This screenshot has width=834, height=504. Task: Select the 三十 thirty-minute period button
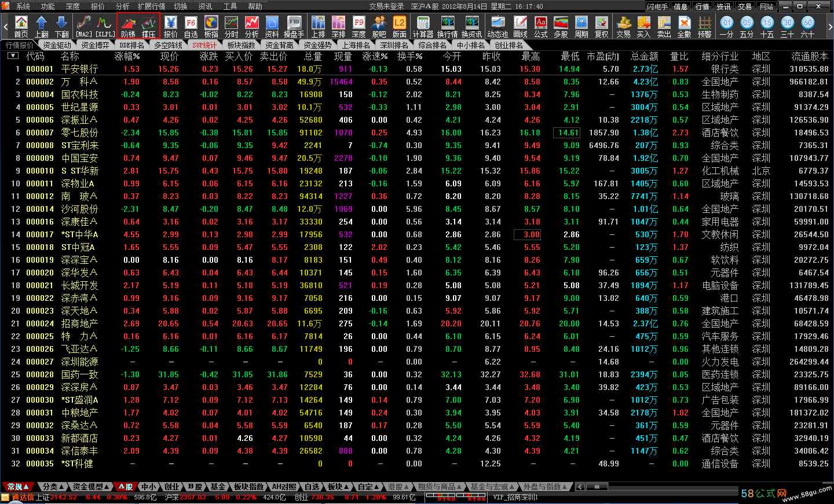788,27
